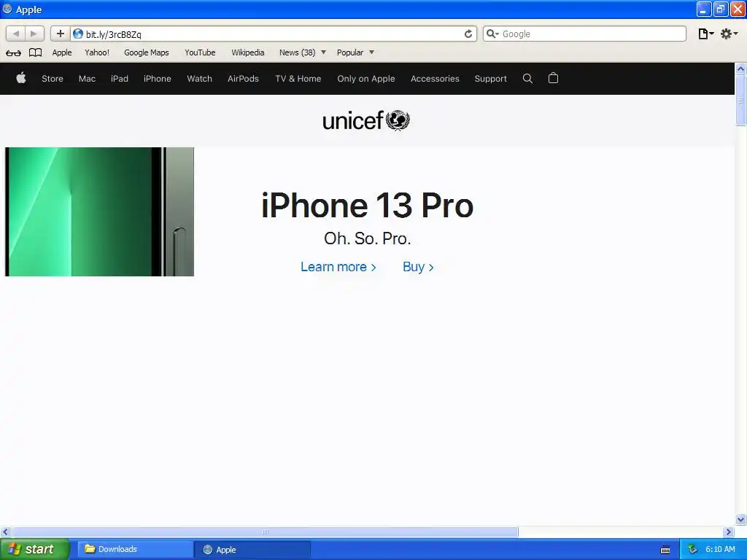Restore down the Safari window
The height and width of the screenshot is (560, 747).
[721, 9]
